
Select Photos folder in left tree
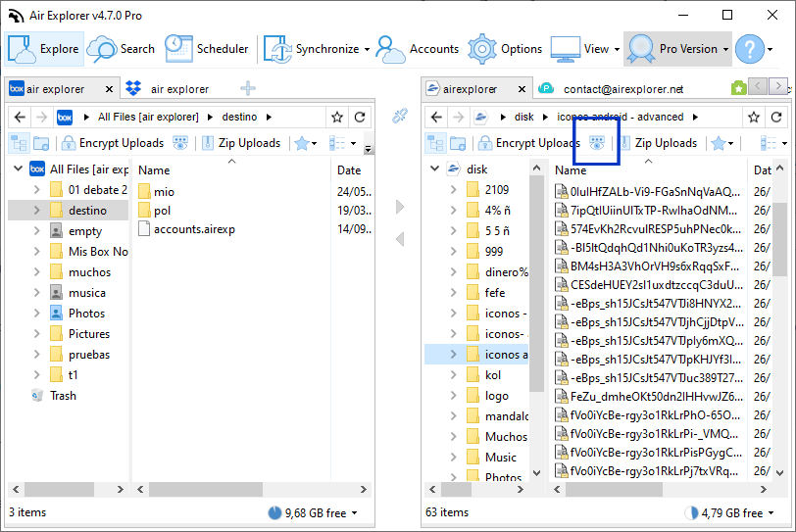point(86,314)
